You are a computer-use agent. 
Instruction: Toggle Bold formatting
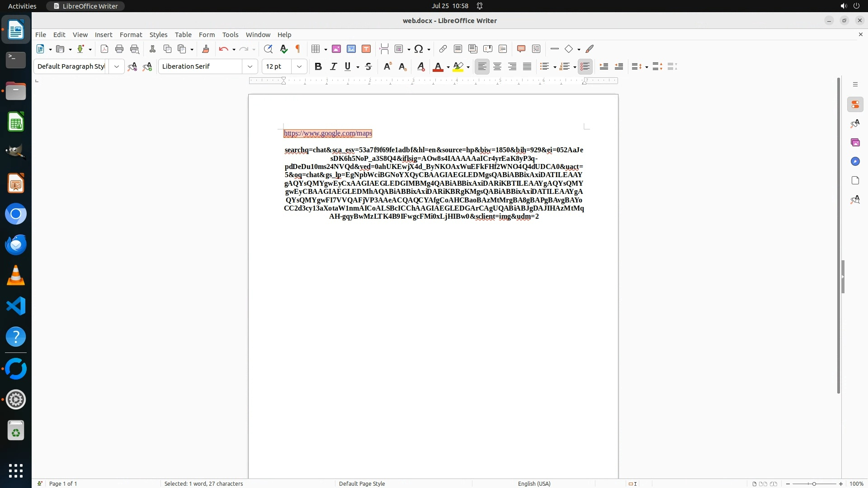tap(318, 66)
